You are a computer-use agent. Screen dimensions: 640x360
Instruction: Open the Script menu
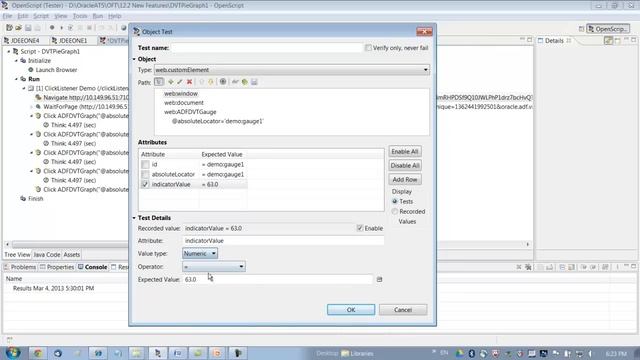pyautogui.click(x=41, y=16)
